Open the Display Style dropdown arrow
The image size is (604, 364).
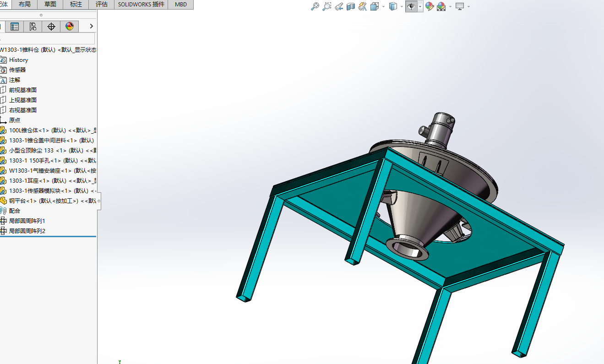coord(402,6)
